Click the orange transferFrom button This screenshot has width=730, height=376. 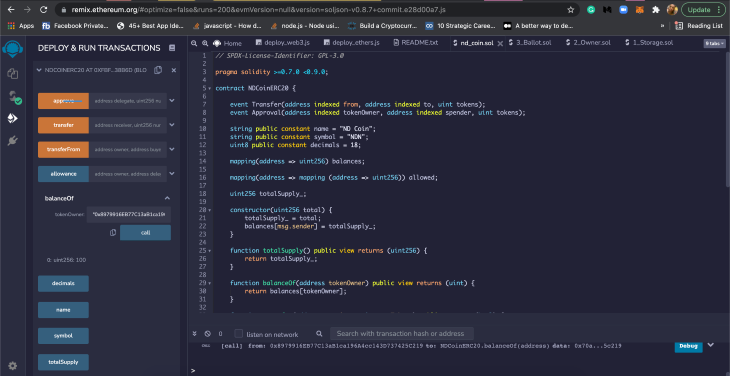63,149
